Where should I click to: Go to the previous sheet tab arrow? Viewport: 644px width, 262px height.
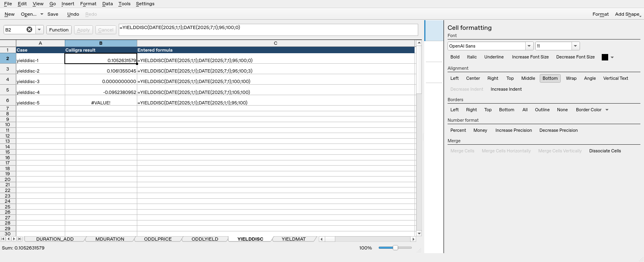(x=8, y=239)
